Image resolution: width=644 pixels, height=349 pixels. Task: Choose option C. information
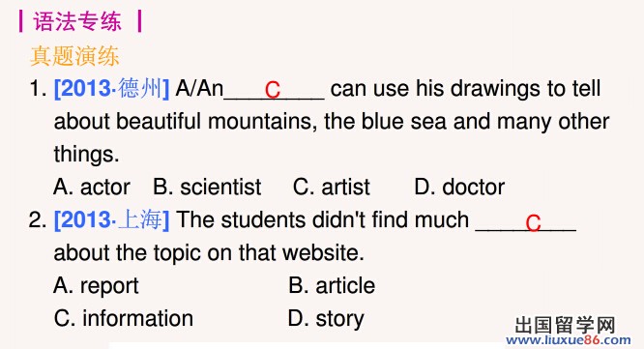(x=123, y=319)
